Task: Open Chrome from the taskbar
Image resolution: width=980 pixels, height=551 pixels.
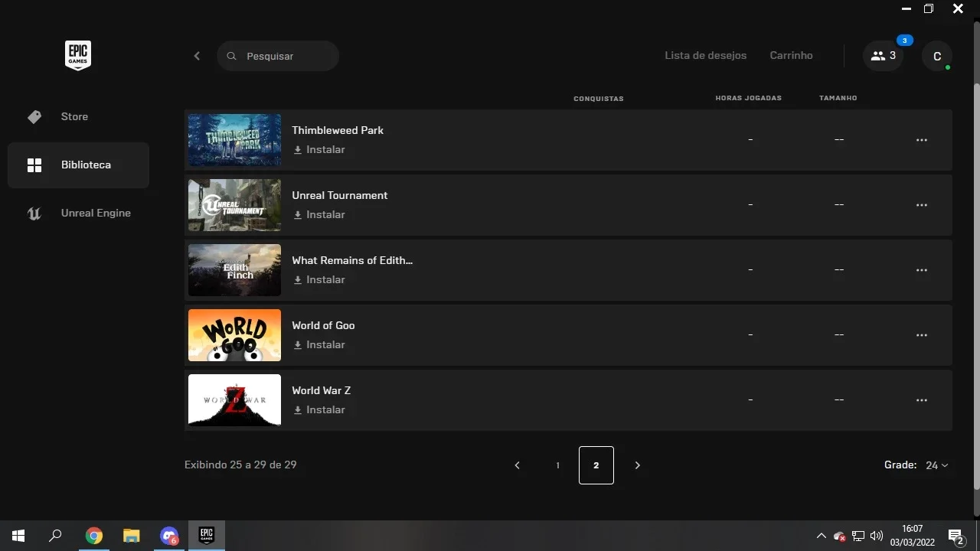Action: (x=93, y=536)
